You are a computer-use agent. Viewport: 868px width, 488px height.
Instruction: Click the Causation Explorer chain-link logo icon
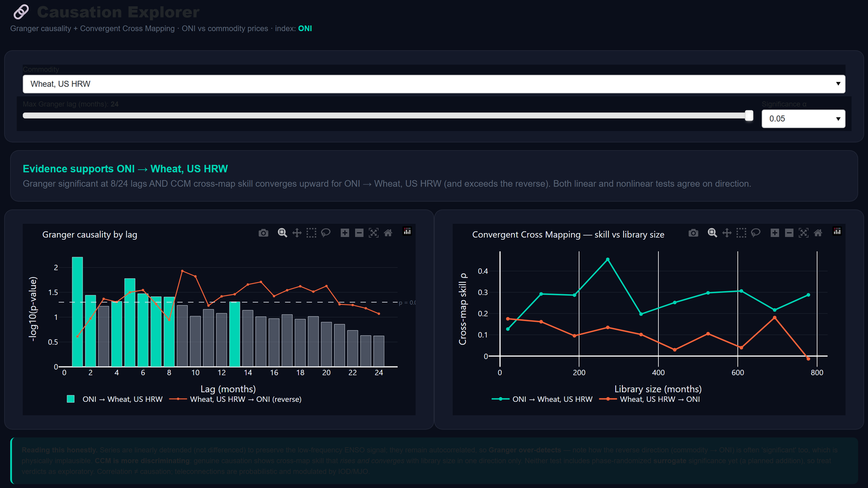21,11
